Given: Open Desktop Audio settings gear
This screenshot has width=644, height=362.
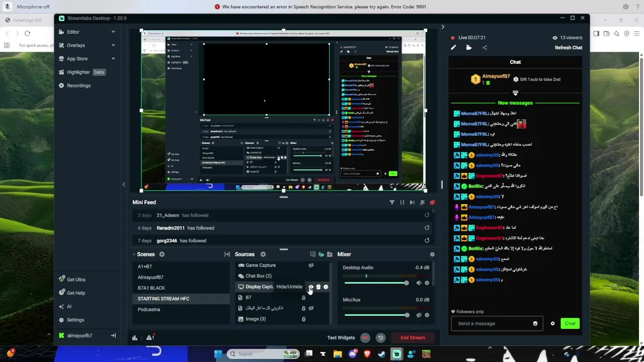Looking at the screenshot, I should (427, 283).
